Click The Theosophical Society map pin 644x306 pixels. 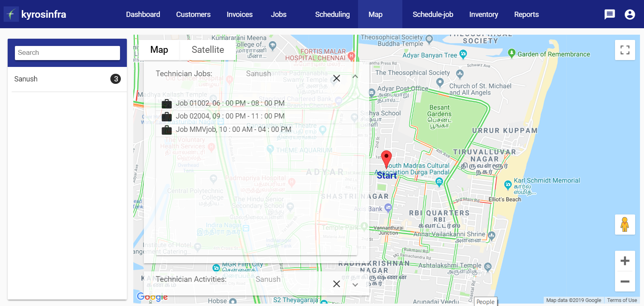460,74
